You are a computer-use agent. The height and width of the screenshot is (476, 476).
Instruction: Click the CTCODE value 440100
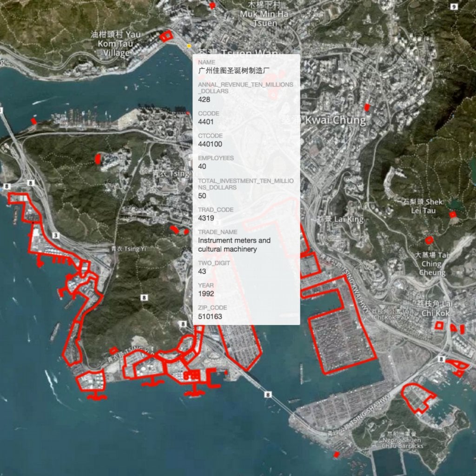(210, 144)
